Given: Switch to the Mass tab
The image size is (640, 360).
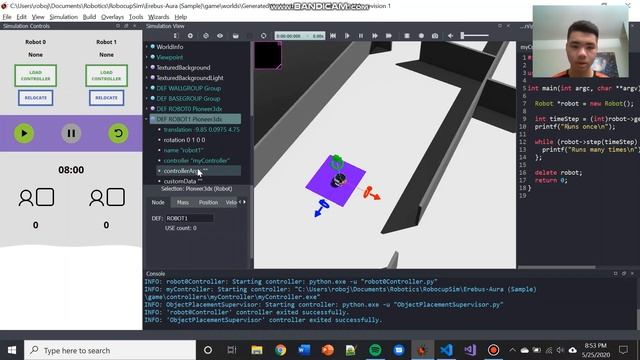Looking at the screenshot, I should click(182, 202).
